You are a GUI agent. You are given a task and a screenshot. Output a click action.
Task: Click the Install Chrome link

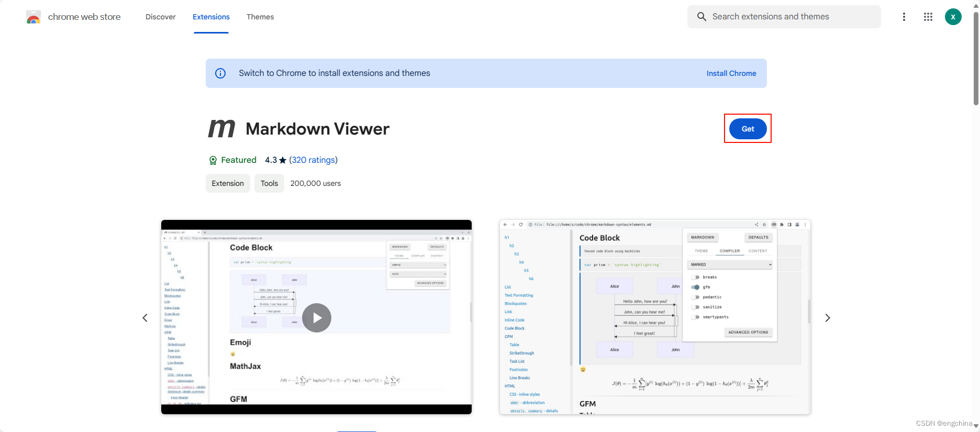coord(731,73)
